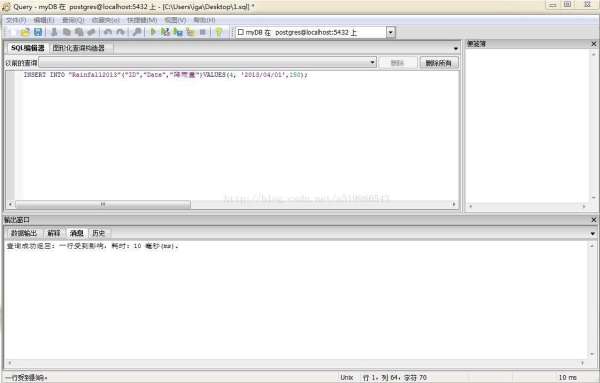Open the Query menu in the menu bar
The height and width of the screenshot is (383, 600).
point(73,20)
